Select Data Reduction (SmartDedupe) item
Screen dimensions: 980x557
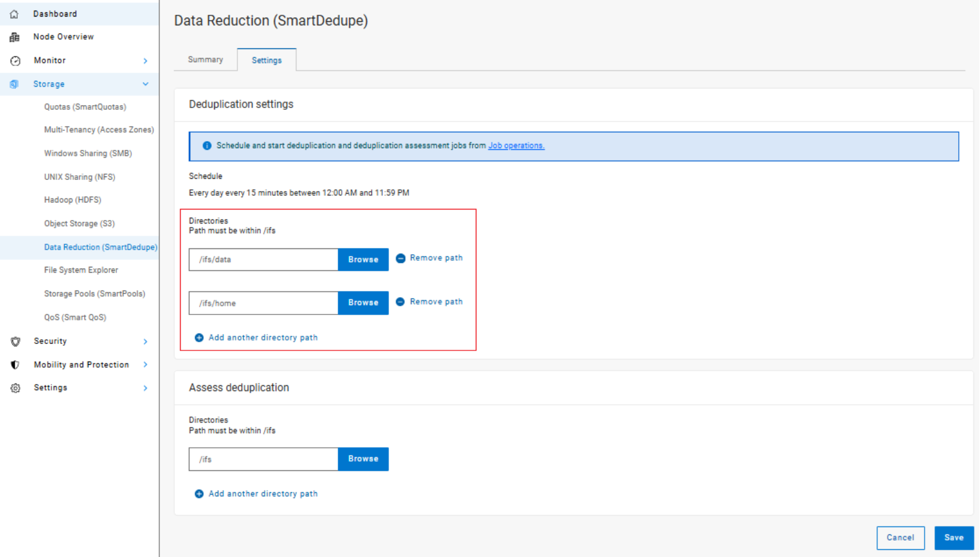click(100, 247)
